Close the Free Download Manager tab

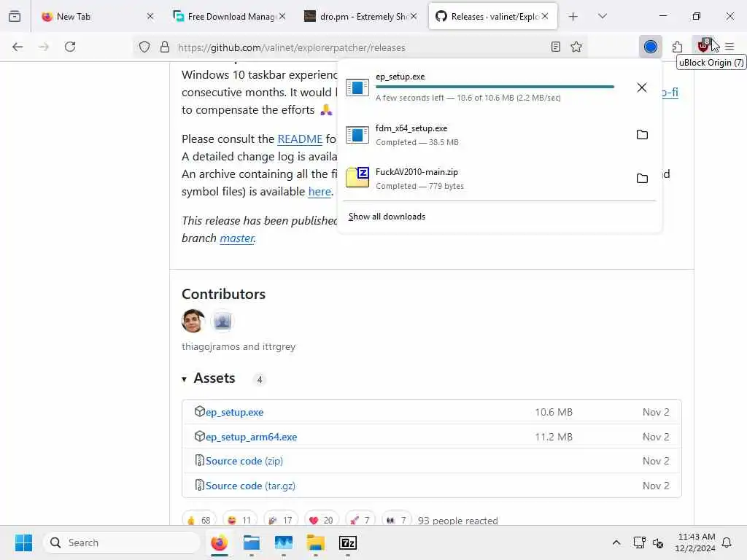[x=282, y=16]
